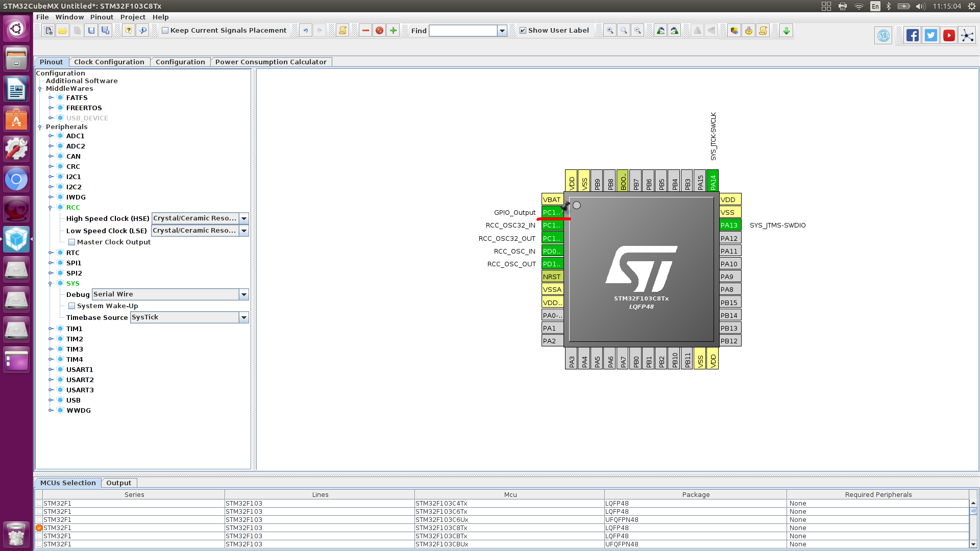Open the Trash in the Ubuntu dock
This screenshot has width=980, height=551.
tap(16, 534)
